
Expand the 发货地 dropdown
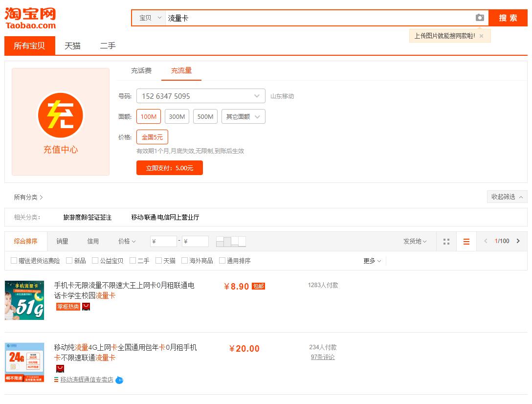[415, 241]
